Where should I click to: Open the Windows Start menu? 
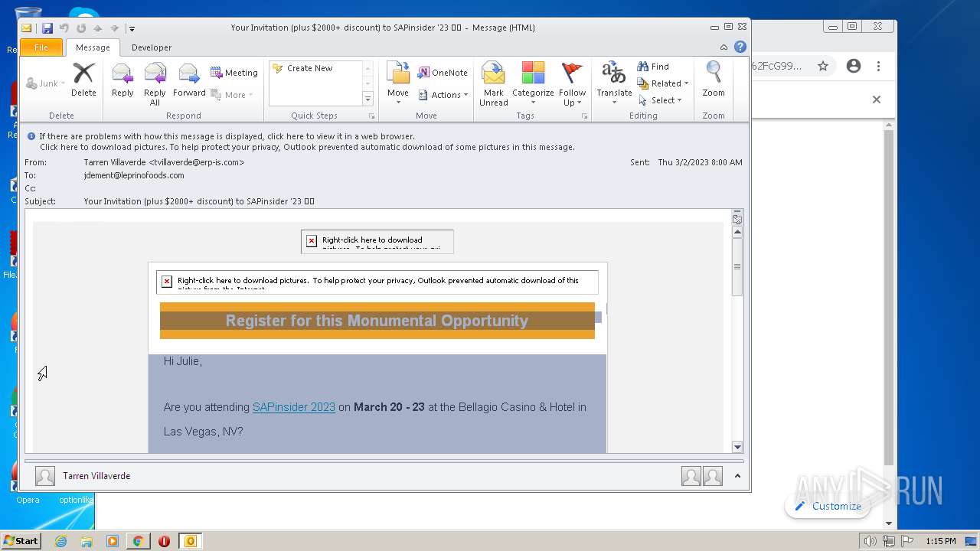point(21,541)
